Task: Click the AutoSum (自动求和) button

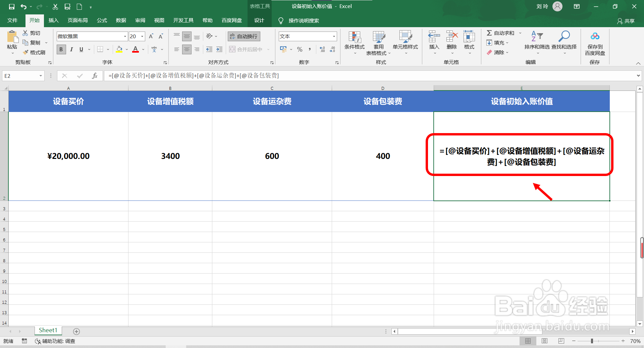Action: 500,33
